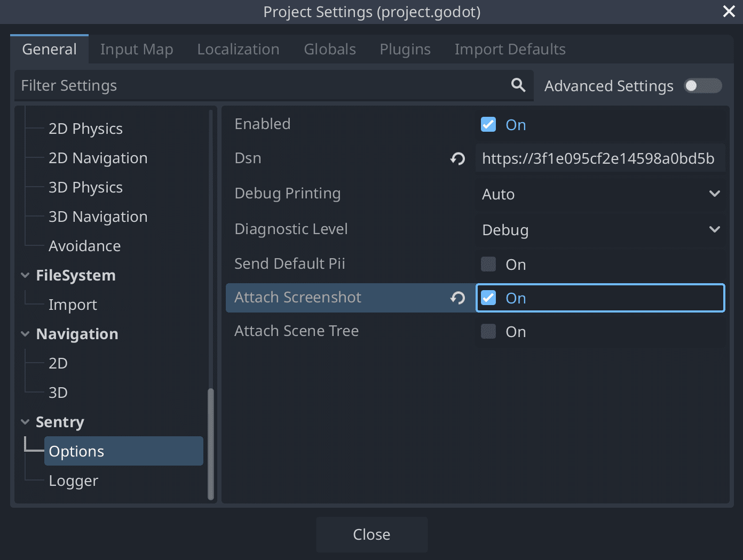Viewport: 743px width, 560px height.
Task: Click the search icon in Filter Settings
Action: pos(517,85)
